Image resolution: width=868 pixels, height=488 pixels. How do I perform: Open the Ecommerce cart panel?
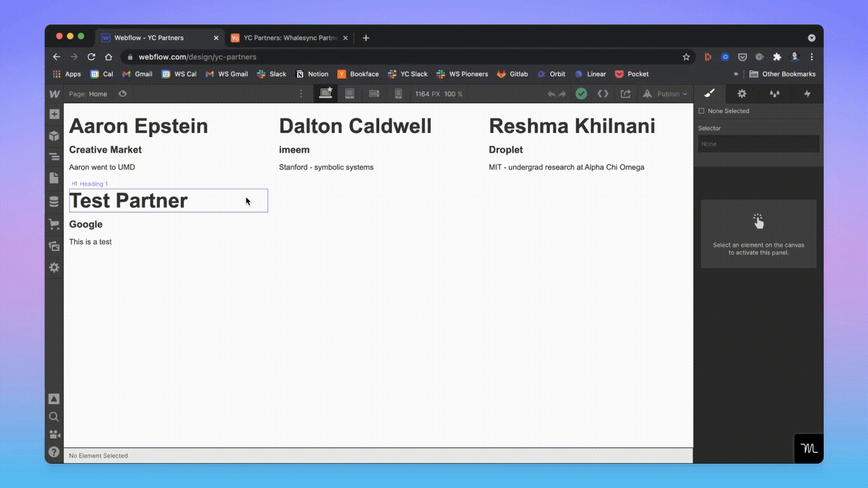tap(54, 224)
